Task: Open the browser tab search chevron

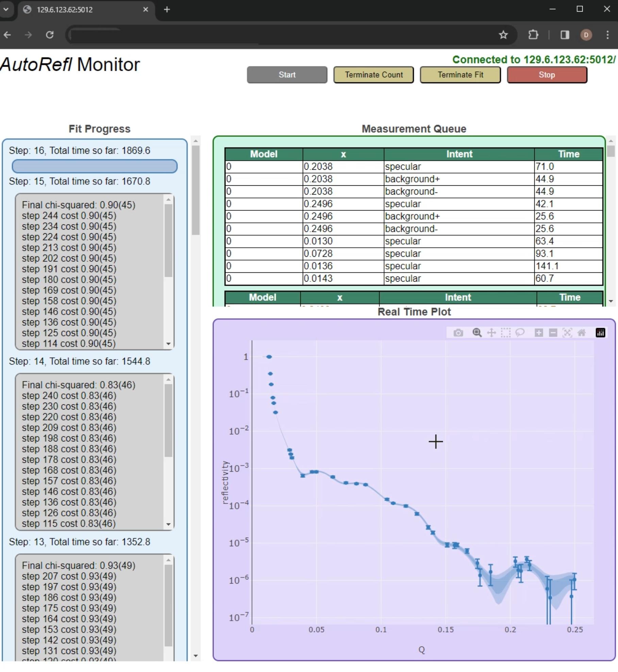Action: 6,10
